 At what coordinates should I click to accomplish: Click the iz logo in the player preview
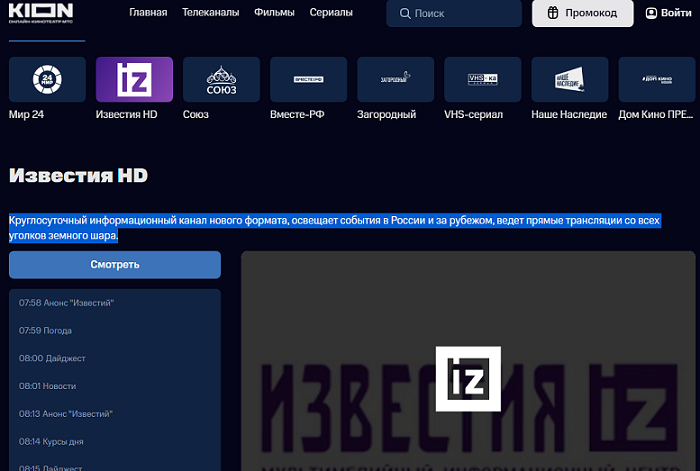pyautogui.click(x=468, y=379)
